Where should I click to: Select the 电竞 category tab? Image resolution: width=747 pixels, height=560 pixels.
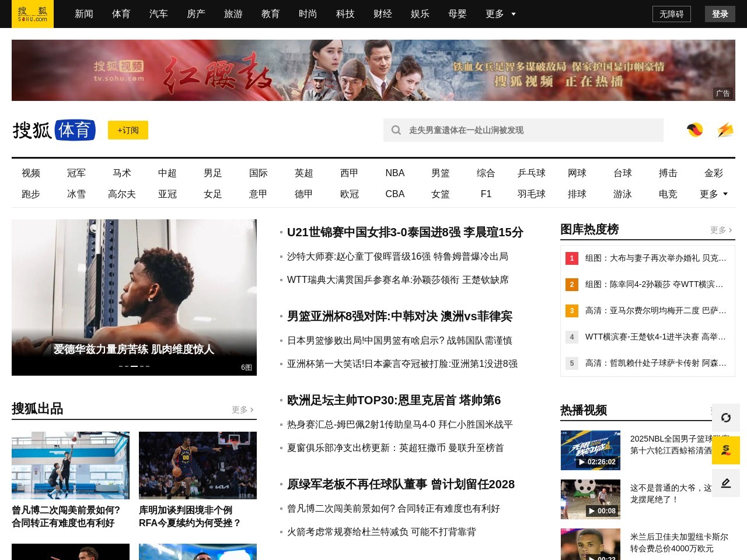coord(668,194)
